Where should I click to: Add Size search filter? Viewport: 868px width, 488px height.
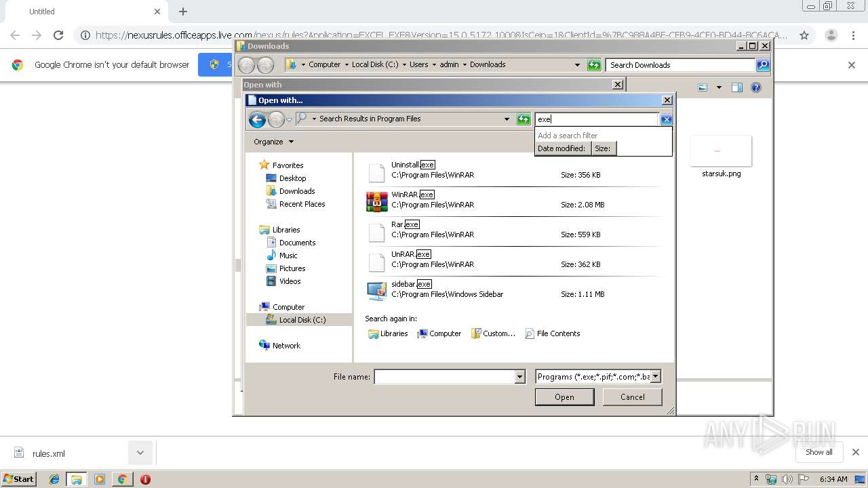pos(603,148)
